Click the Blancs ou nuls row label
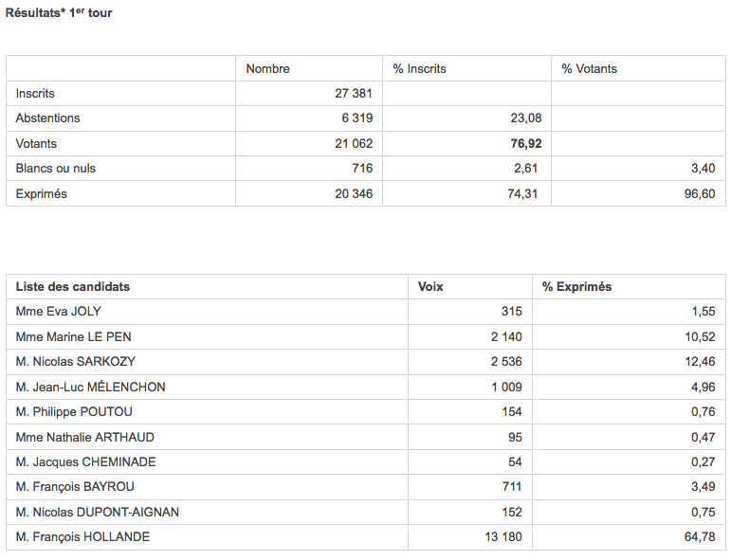This screenshot has width=731, height=560. (56, 168)
